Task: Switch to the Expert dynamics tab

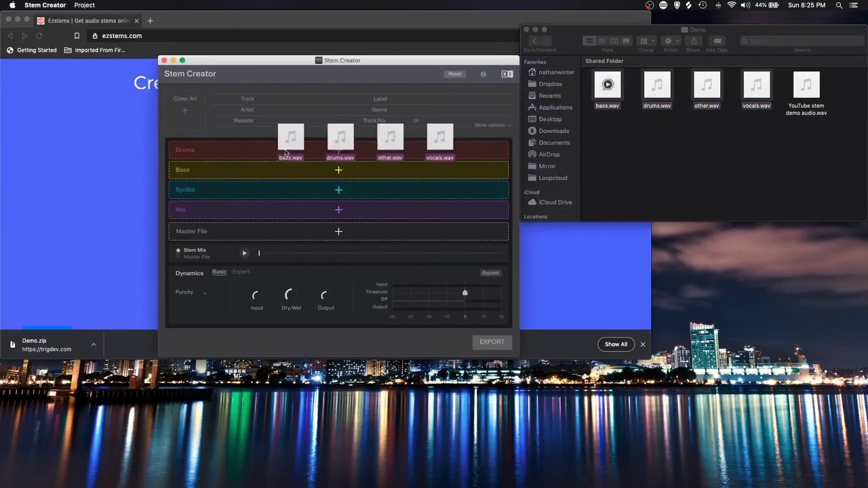Action: point(241,272)
